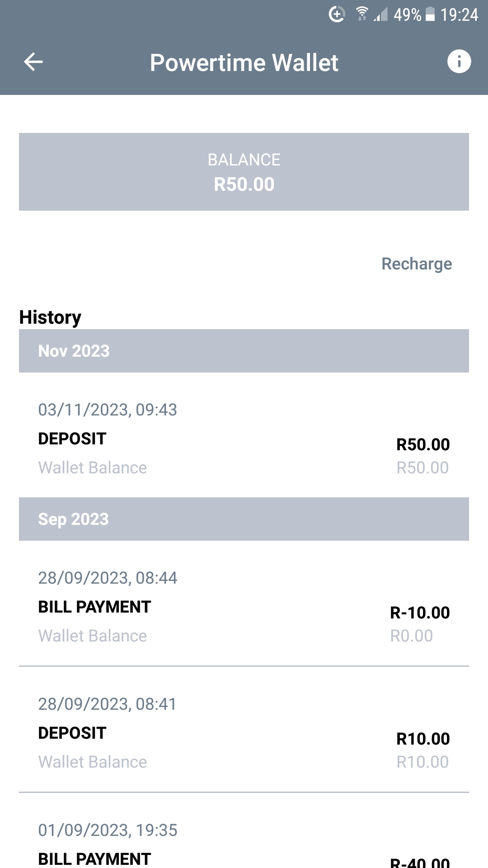Select the Sep 2023 history header

coord(244,519)
